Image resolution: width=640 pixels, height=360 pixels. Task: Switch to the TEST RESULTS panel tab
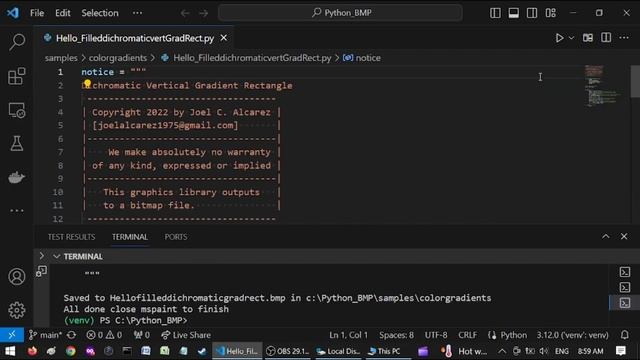coord(71,237)
